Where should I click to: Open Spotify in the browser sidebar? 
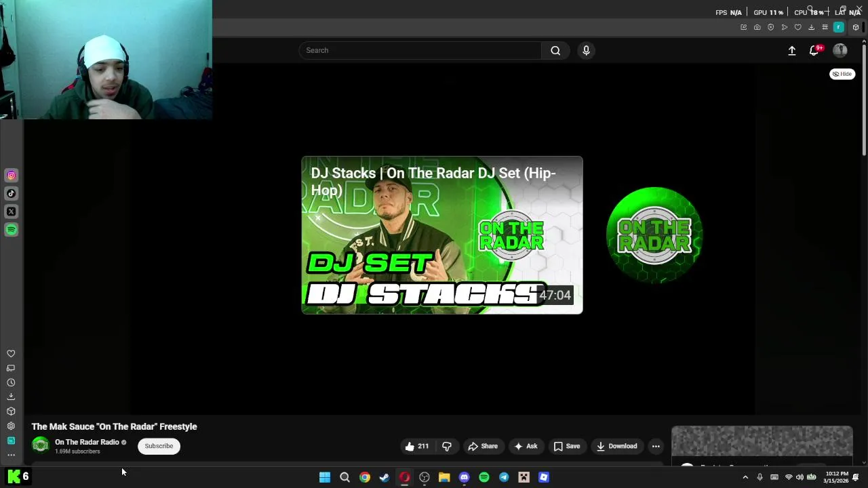pos(11,230)
